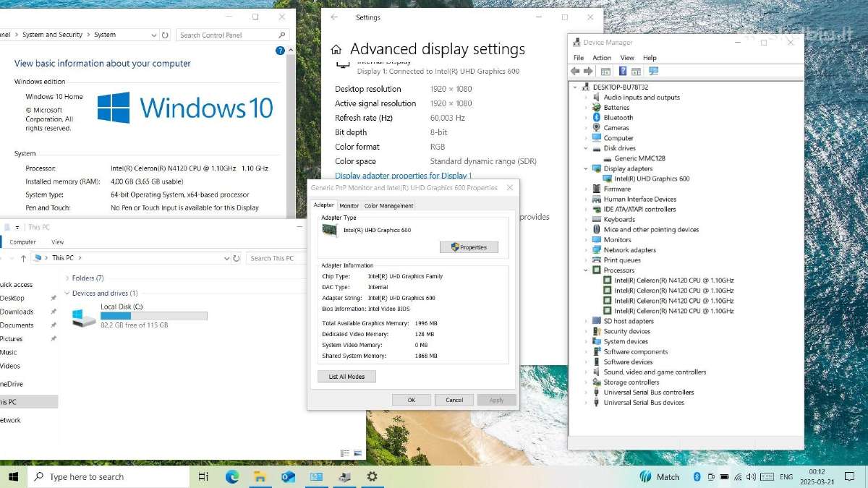Click the Audio inputs and outputs speaker icon
Image resolution: width=868 pixels, height=488 pixels.
(597, 97)
